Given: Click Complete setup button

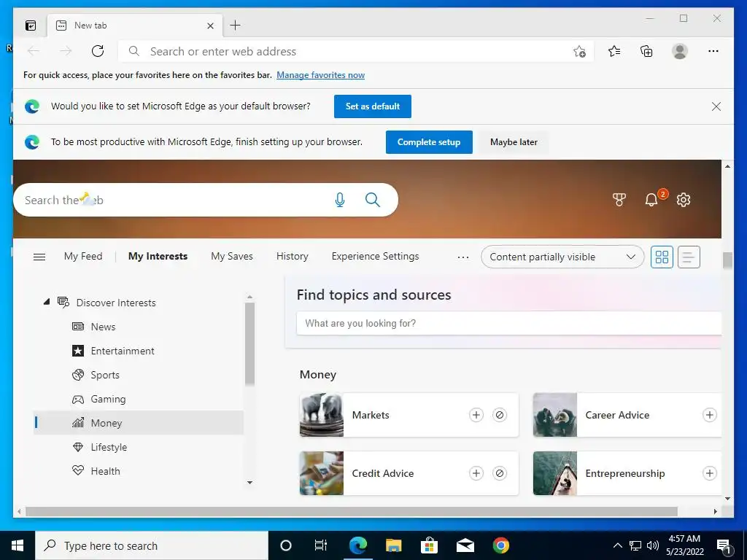Looking at the screenshot, I should tap(429, 142).
